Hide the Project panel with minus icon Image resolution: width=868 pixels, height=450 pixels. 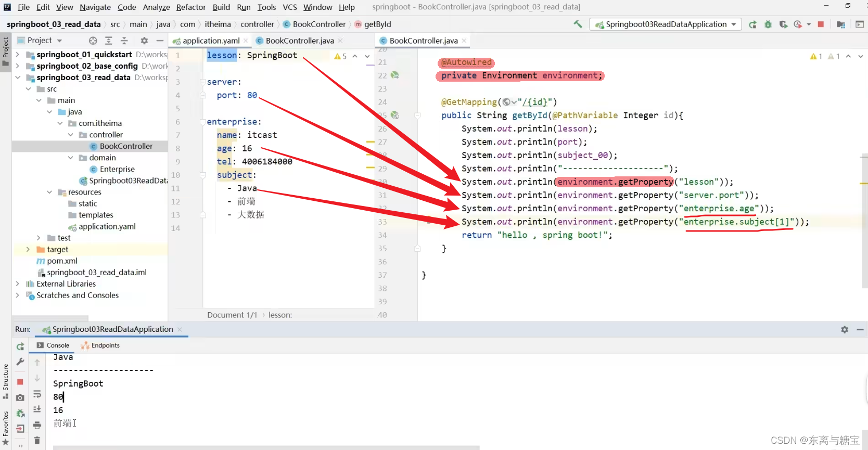[x=160, y=41]
